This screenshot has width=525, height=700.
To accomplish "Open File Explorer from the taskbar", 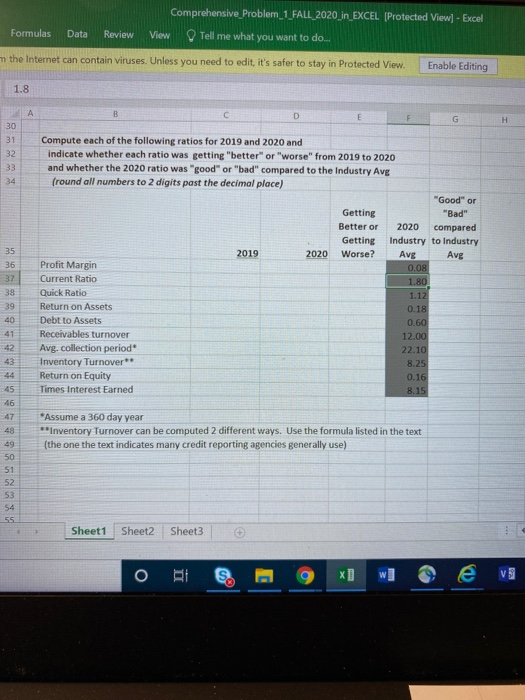I will [x=264, y=576].
